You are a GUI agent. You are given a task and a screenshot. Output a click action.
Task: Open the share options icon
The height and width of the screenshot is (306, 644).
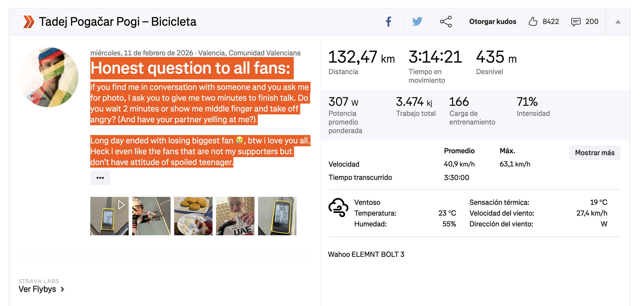point(446,22)
